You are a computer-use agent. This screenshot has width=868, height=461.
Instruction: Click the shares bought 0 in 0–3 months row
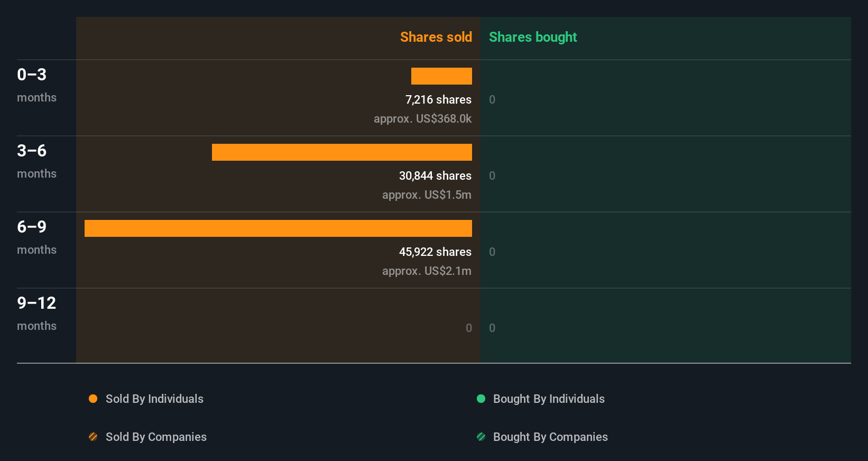click(x=492, y=99)
